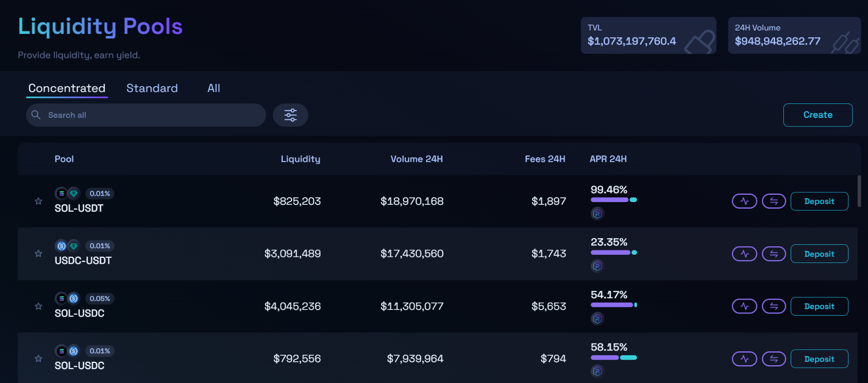
Task: Click swap icon for SOL-USDT pool
Action: (774, 201)
